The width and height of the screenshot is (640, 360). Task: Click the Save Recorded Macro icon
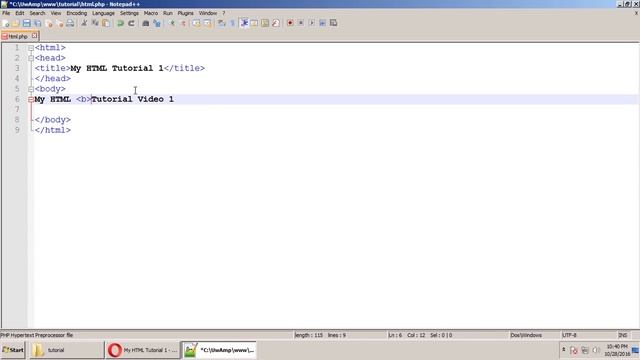(x=333, y=23)
